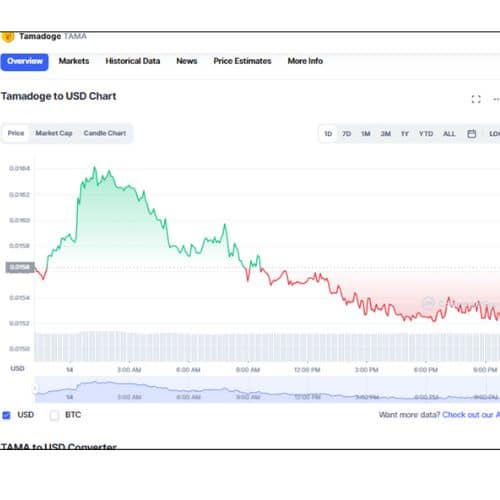The image size is (500, 500).
Task: Follow the 'Check out our' data link
Action: coord(471,415)
